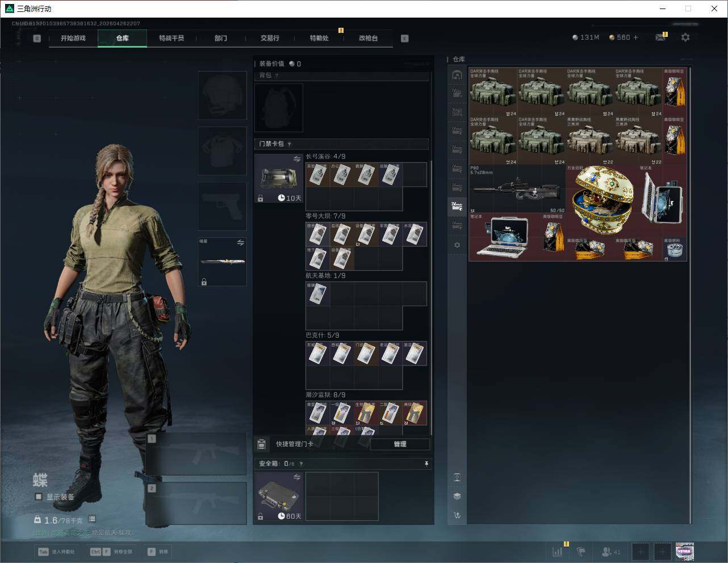Select the empty helmet equipment slot
Image resolution: width=728 pixels, height=563 pixels.
(223, 95)
